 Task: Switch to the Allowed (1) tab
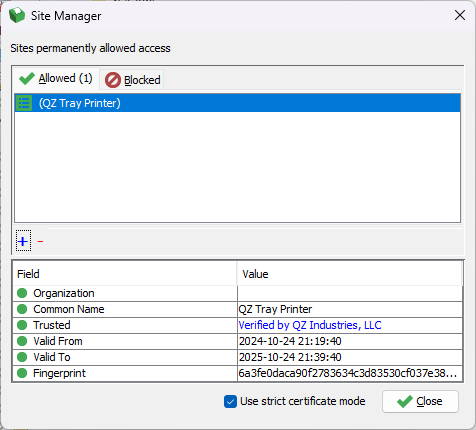coord(56,79)
